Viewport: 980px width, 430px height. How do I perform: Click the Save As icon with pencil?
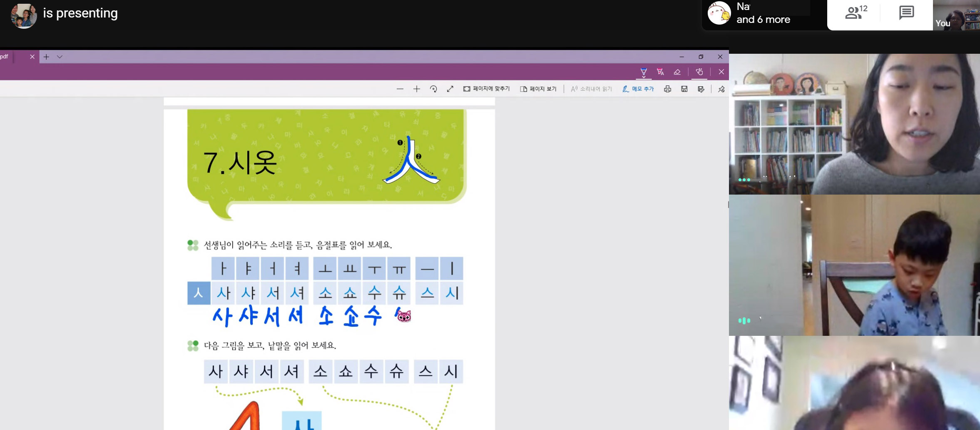pyautogui.click(x=701, y=89)
